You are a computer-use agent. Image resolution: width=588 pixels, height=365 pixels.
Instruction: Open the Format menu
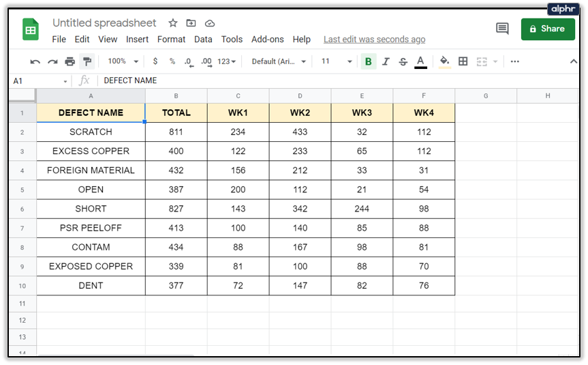[171, 40]
